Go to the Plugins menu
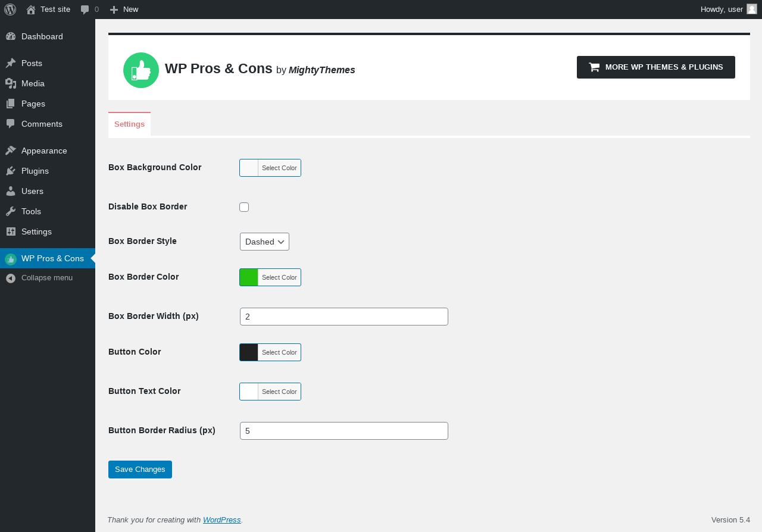762x532 pixels. (48, 171)
